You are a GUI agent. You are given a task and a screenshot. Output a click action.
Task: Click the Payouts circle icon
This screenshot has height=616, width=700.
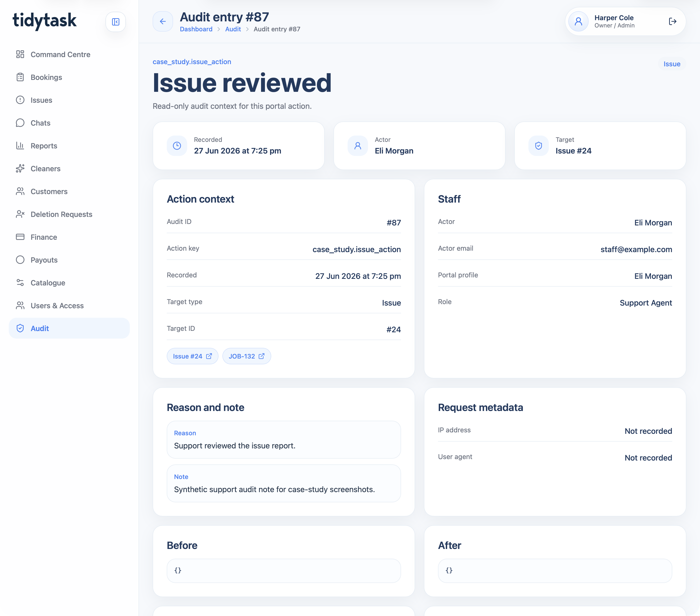(x=20, y=260)
